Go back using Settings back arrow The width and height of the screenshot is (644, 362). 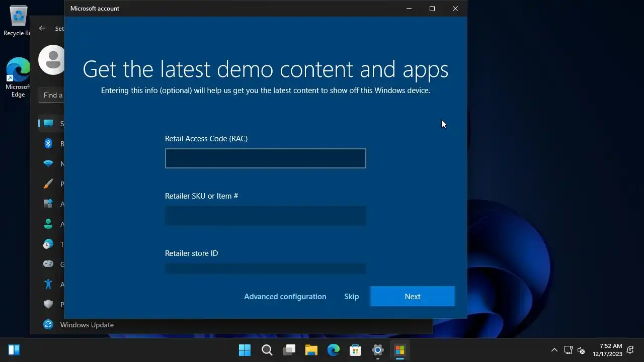point(42,29)
